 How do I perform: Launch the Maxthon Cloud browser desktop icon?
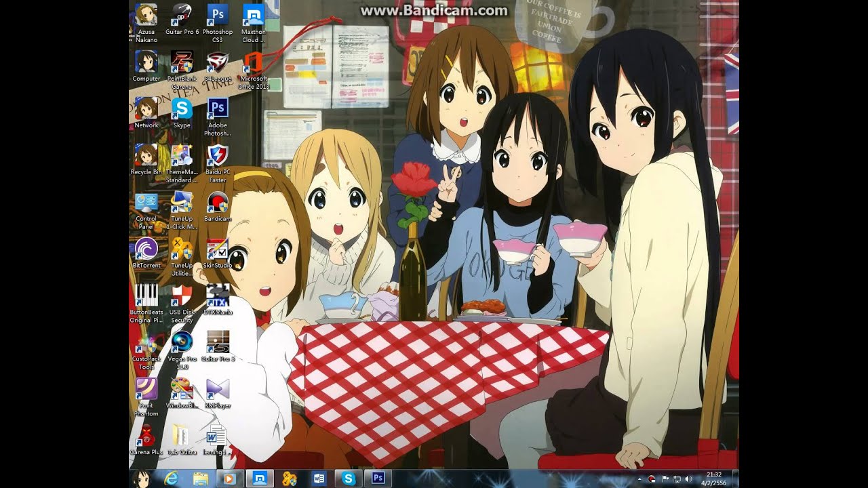click(254, 22)
